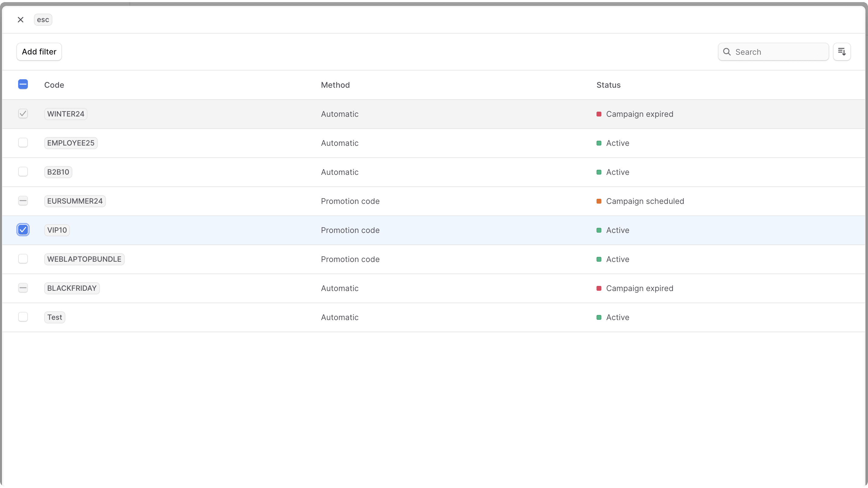Click the green Active dot for VIP10
The height and width of the screenshot is (488, 868).
599,230
